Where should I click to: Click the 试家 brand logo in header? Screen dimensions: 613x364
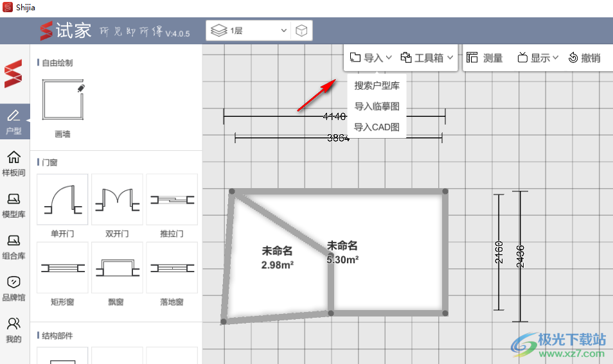tap(66, 30)
